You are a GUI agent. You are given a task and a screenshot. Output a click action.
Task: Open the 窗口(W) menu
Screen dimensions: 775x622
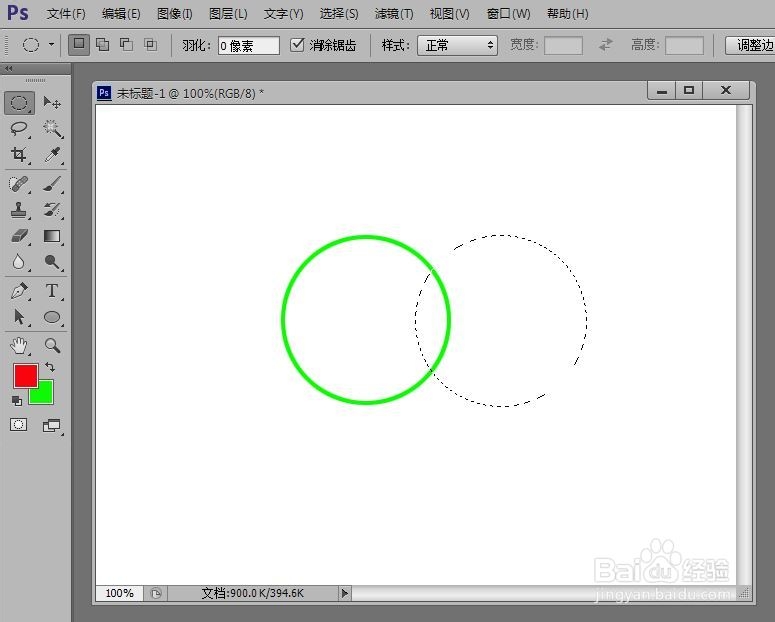tap(508, 14)
